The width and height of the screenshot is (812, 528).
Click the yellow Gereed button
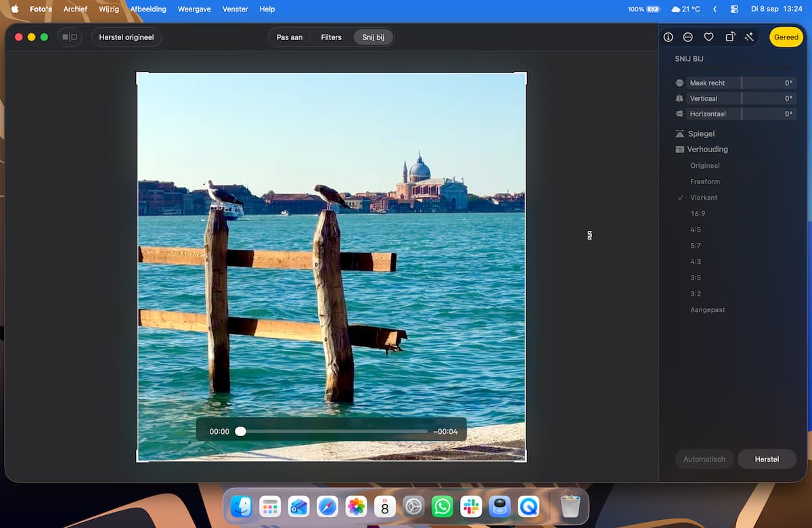click(786, 37)
